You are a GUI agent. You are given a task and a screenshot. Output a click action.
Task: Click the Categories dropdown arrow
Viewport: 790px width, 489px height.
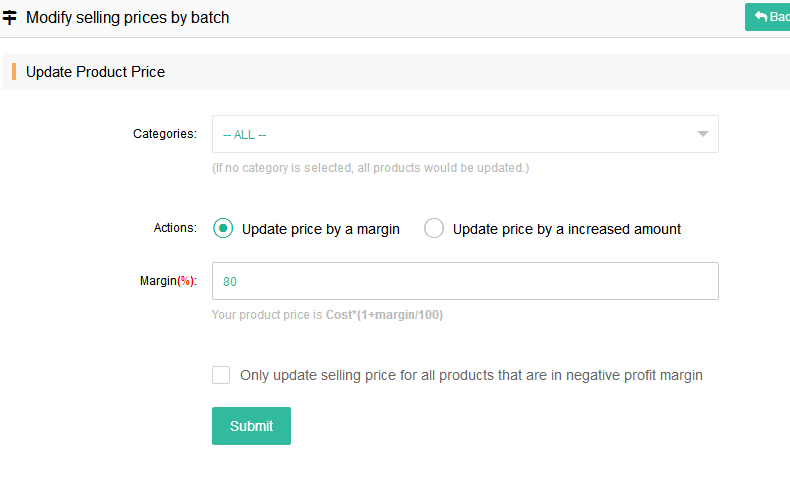point(702,134)
